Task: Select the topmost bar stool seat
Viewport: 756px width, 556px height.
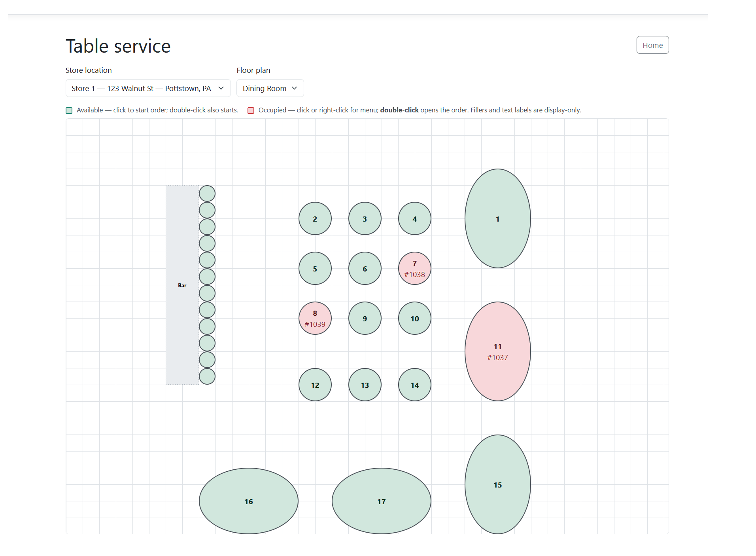Action: tap(207, 194)
